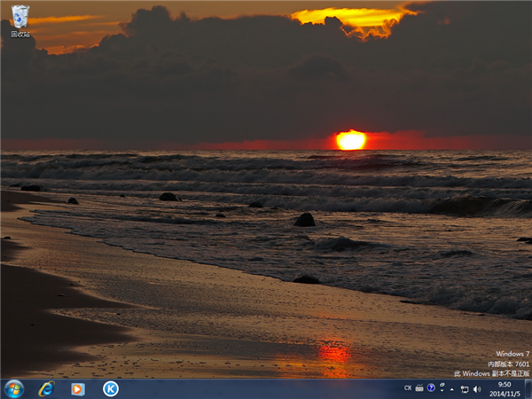Image resolution: width=532 pixels, height=399 pixels.
Task: Click the volume speaker tray icon
Action: [477, 389]
